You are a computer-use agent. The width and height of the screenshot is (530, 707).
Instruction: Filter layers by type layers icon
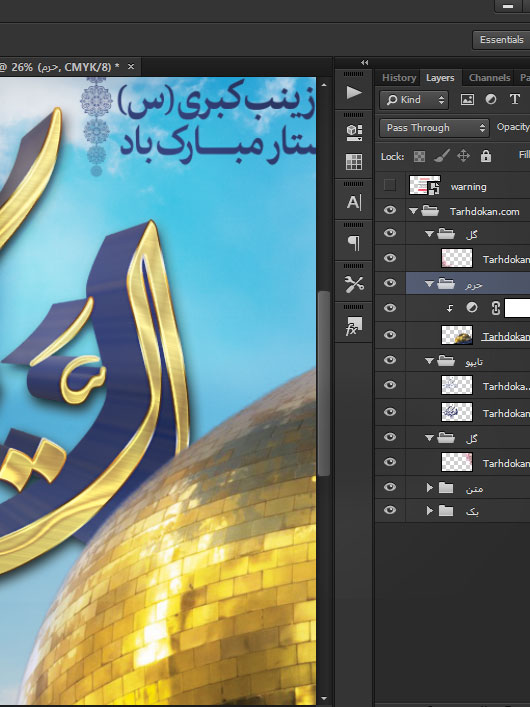pyautogui.click(x=515, y=100)
